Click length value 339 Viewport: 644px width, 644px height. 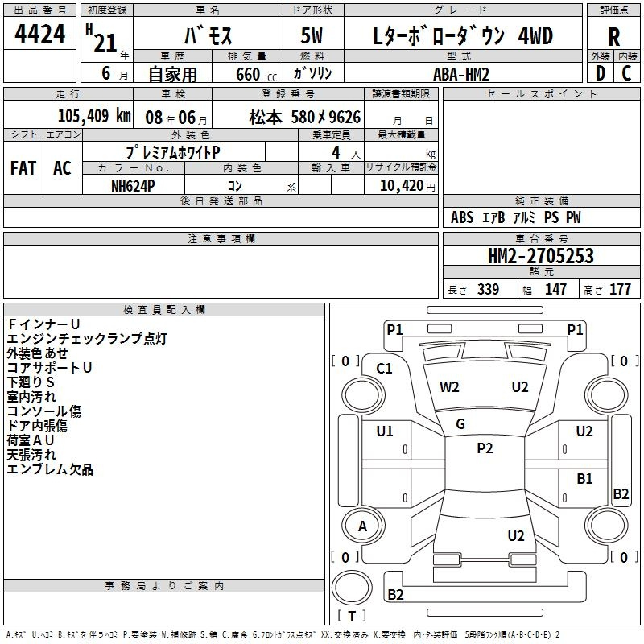[488, 289]
